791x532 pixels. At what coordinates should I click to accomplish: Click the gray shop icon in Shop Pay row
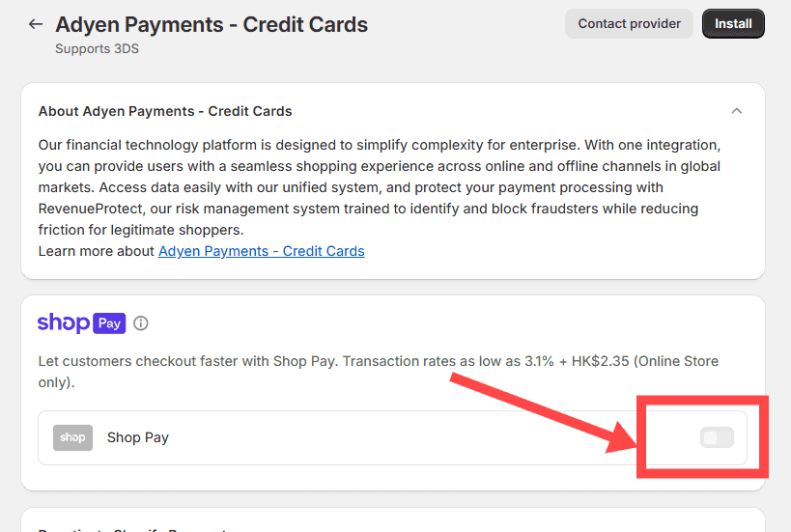(x=72, y=437)
